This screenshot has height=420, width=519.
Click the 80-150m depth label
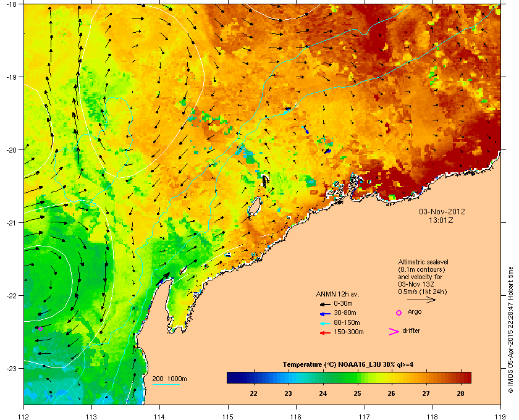tap(347, 322)
